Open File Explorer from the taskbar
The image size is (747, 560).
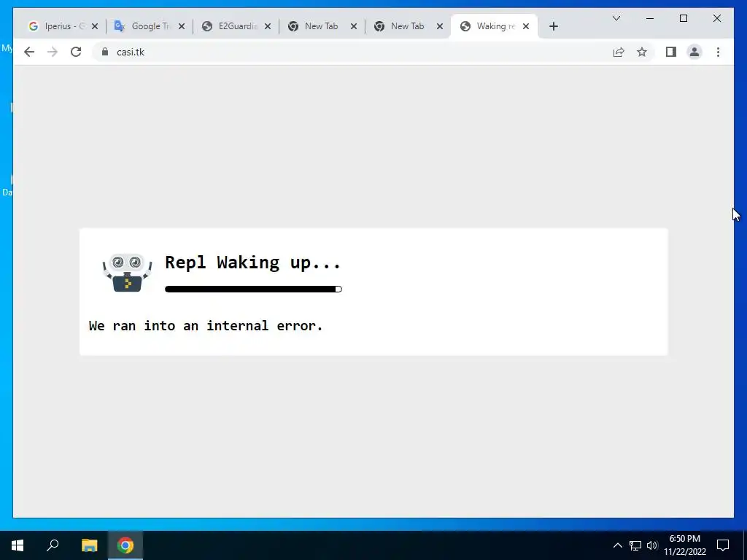(89, 545)
